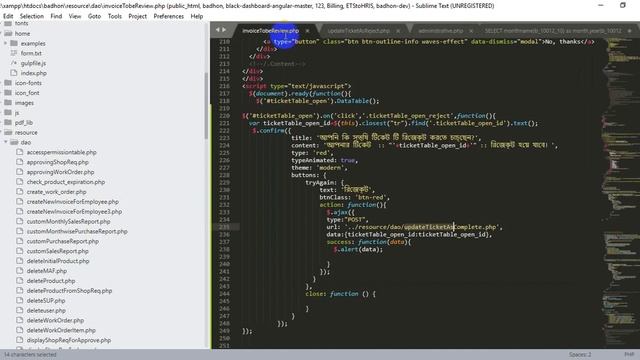Click the approvingShopReq.php file icon
Screen dimensions: 640x360
point(19,162)
